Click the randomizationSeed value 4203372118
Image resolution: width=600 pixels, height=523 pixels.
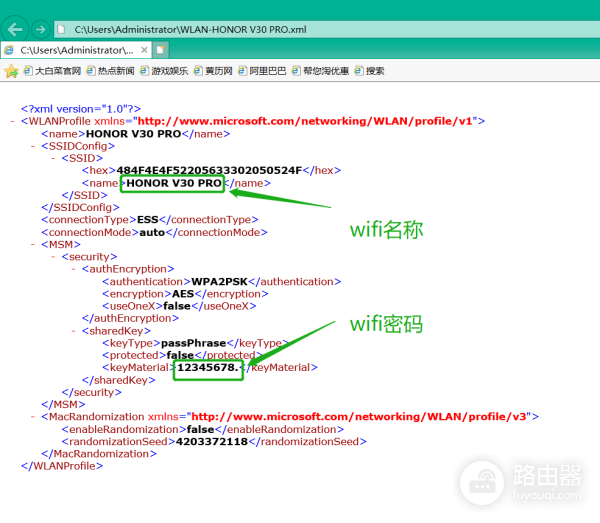click(x=212, y=442)
